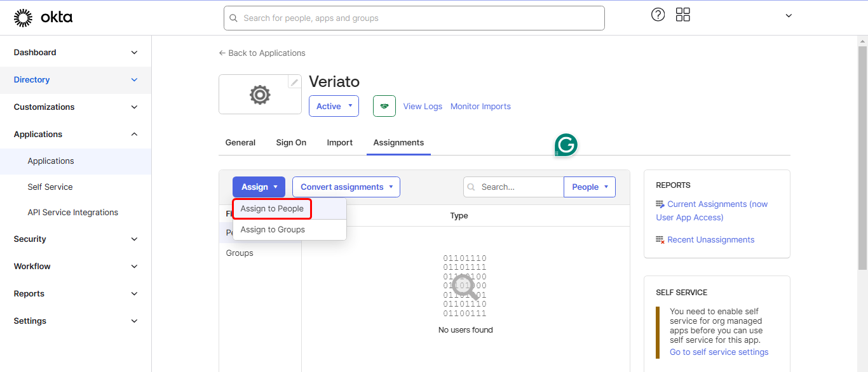This screenshot has width=868, height=372.
Task: Click the No users found message
Action: click(466, 330)
